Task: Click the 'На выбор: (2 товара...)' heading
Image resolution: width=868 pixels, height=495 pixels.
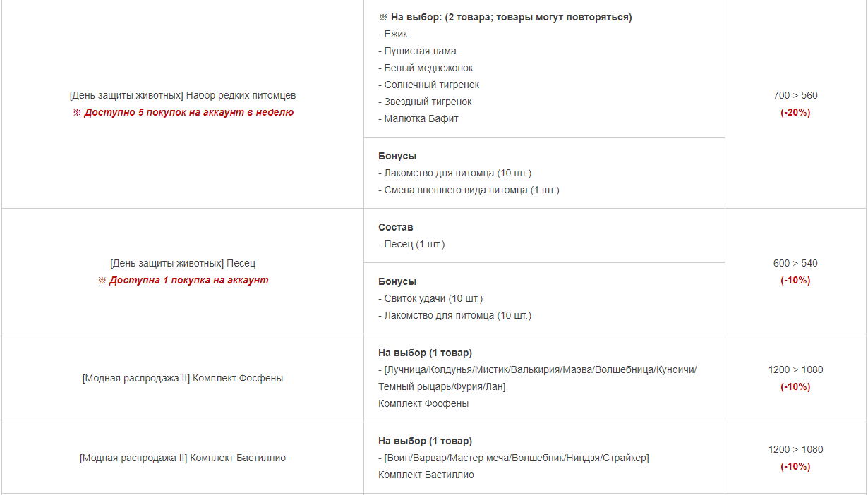Action: 505,17
